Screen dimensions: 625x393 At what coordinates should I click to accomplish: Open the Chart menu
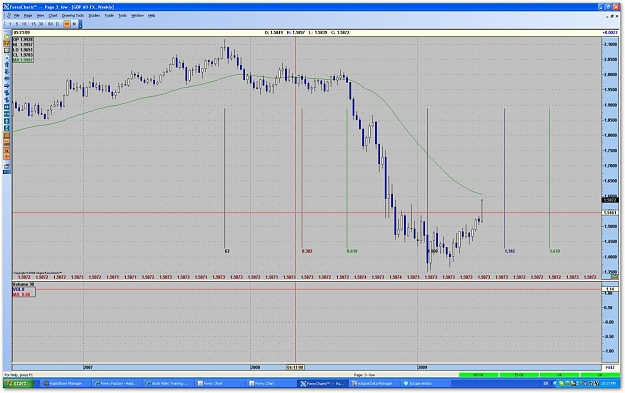[53, 16]
